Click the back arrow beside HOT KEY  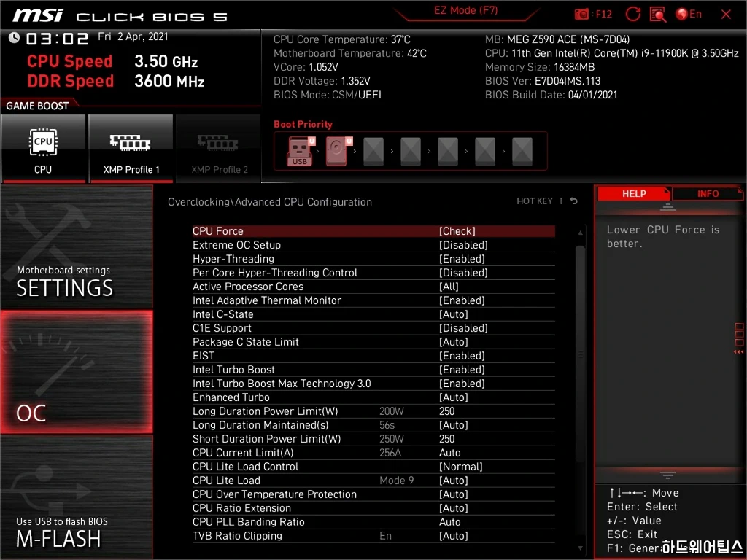pos(574,201)
